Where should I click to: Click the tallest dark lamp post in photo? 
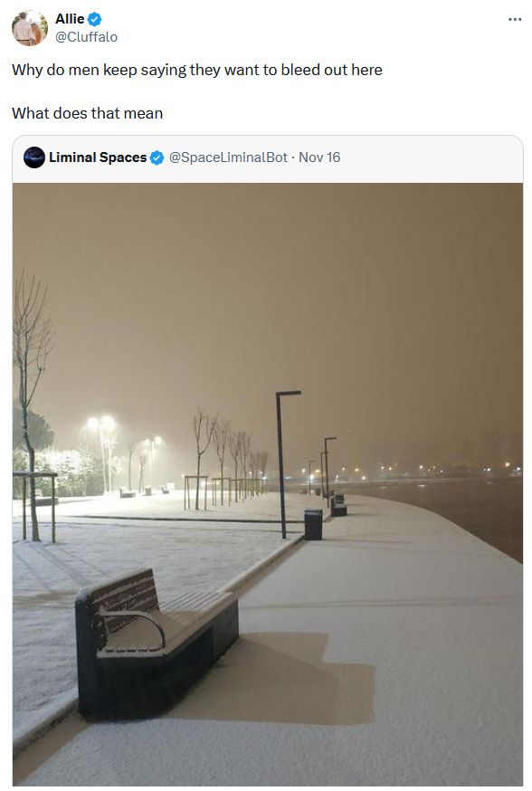coord(284,464)
